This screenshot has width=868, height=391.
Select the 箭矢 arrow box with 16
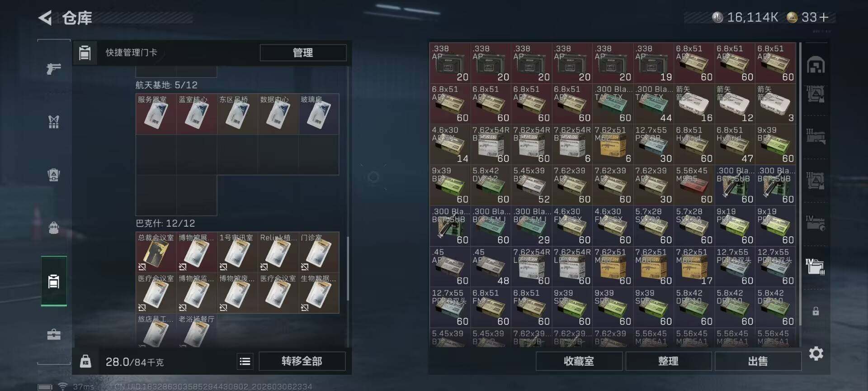coord(693,104)
